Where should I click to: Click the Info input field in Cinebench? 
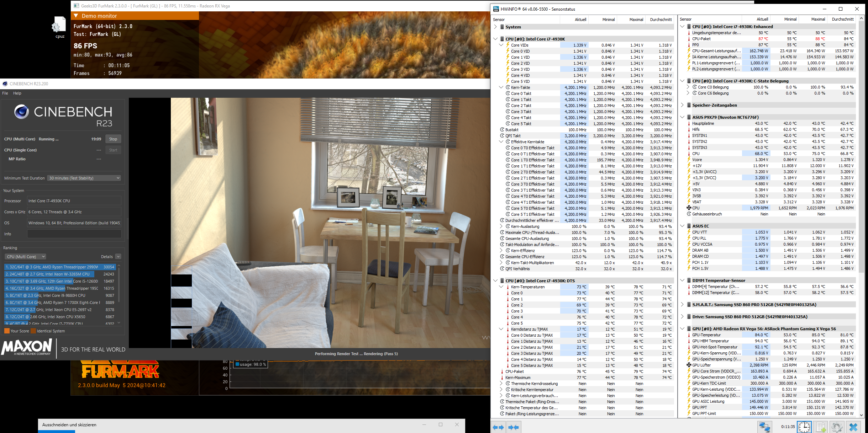74,234
